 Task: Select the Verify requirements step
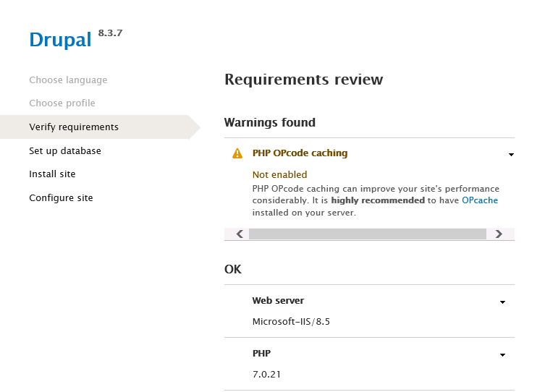(x=74, y=127)
